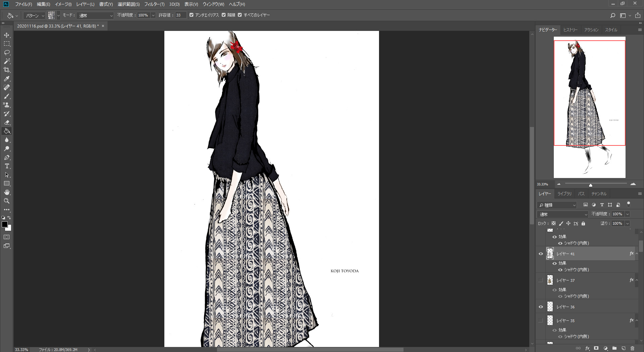Select the Hand tool
Screen dimensions: 644x352
coord(7,192)
